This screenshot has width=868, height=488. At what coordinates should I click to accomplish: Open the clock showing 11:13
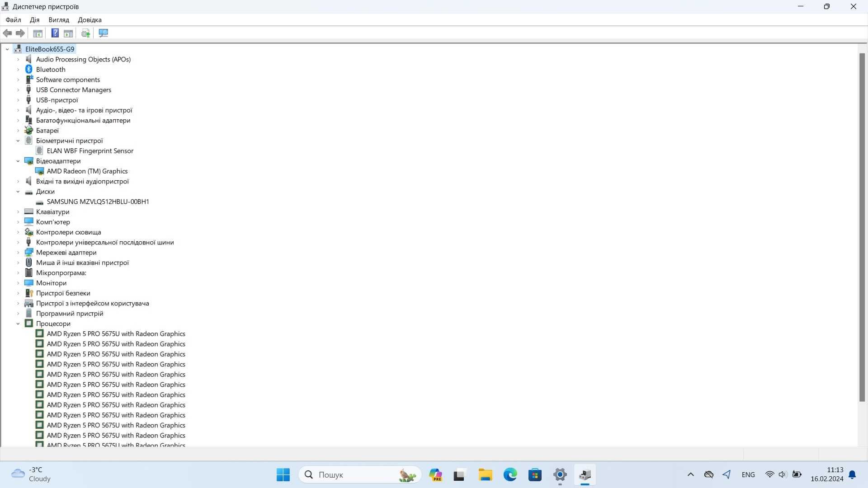(x=827, y=474)
